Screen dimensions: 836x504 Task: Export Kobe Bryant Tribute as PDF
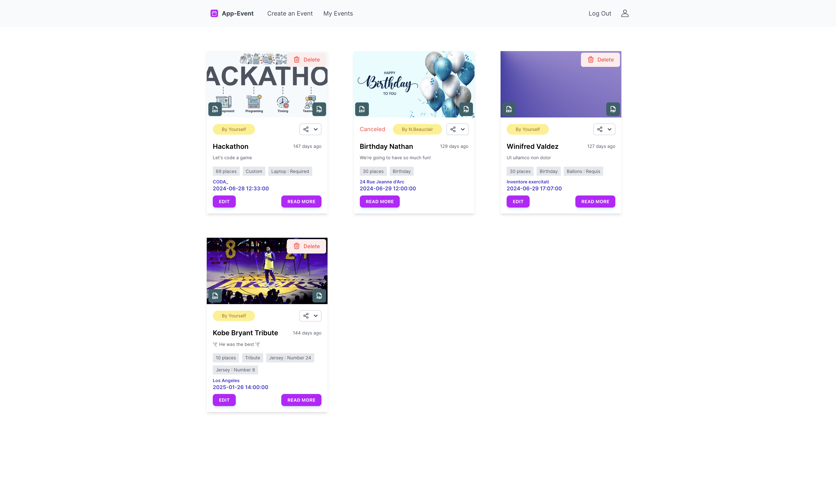tap(319, 296)
